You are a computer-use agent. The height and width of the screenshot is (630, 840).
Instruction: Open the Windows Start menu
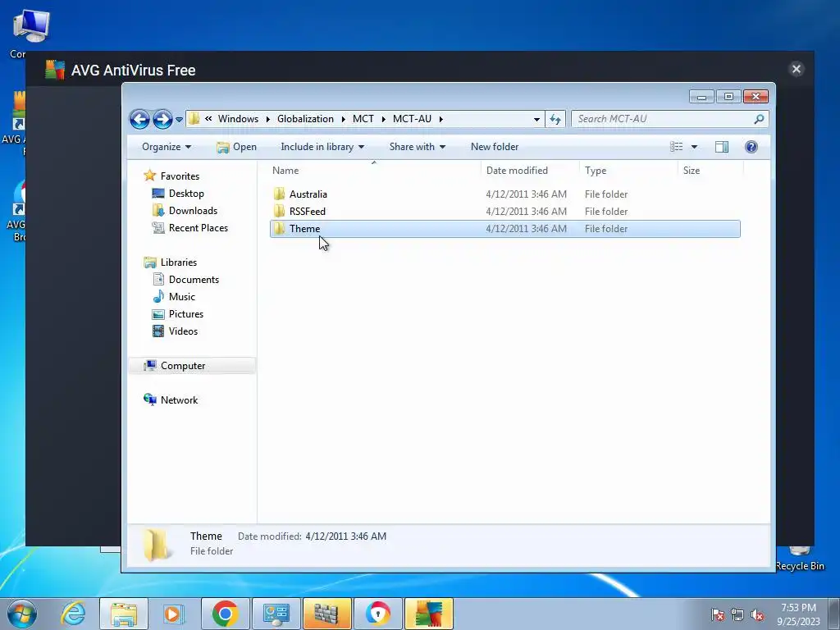coord(22,614)
